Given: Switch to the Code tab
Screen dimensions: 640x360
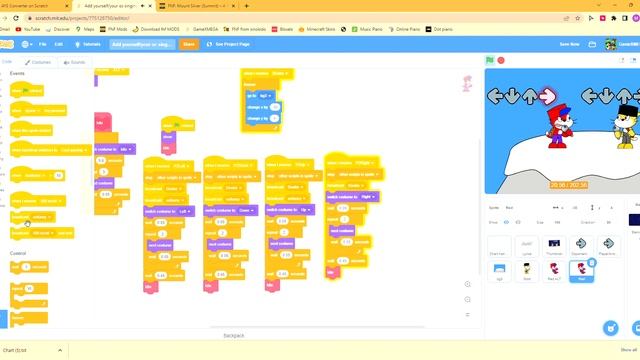Looking at the screenshot, I should pos(7,62).
